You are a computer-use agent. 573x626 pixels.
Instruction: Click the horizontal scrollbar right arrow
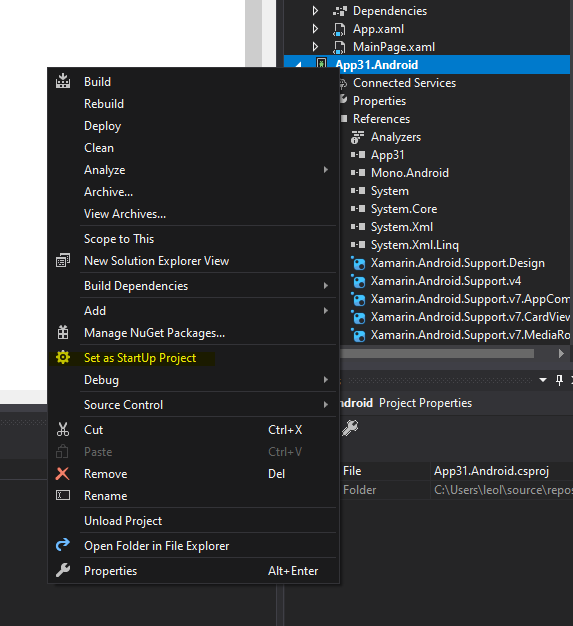pyautogui.click(x=561, y=353)
